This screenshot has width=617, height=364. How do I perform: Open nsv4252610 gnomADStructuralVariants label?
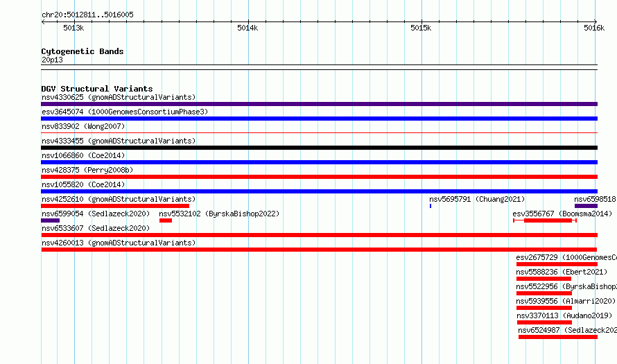(x=119, y=199)
